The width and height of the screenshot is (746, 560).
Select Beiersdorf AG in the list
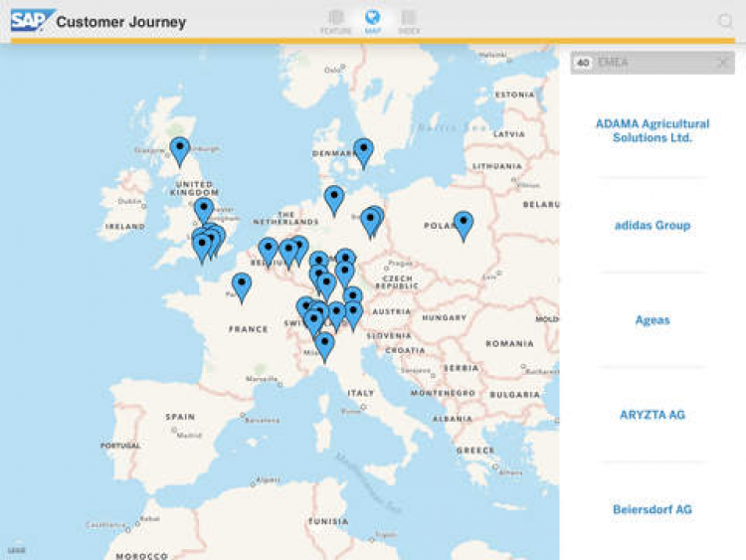[653, 509]
